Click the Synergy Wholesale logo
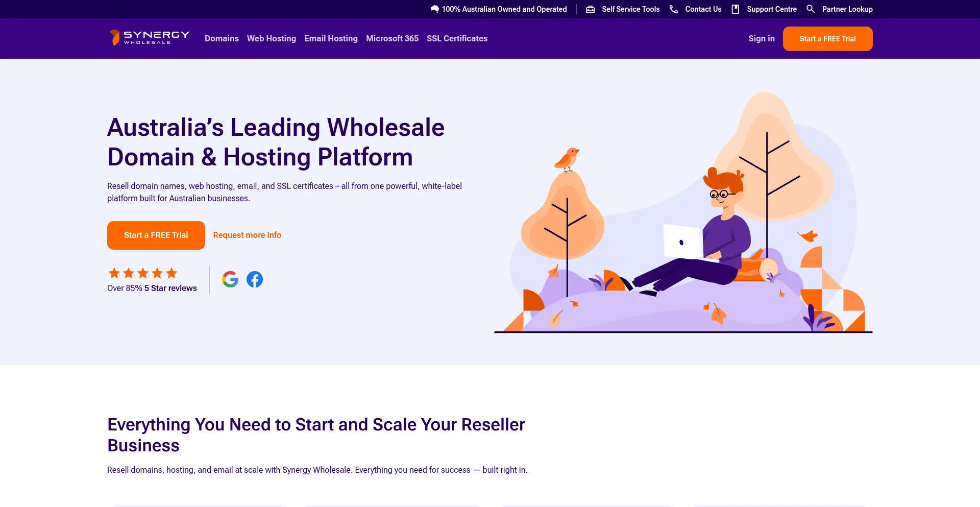980x507 pixels. point(150,38)
